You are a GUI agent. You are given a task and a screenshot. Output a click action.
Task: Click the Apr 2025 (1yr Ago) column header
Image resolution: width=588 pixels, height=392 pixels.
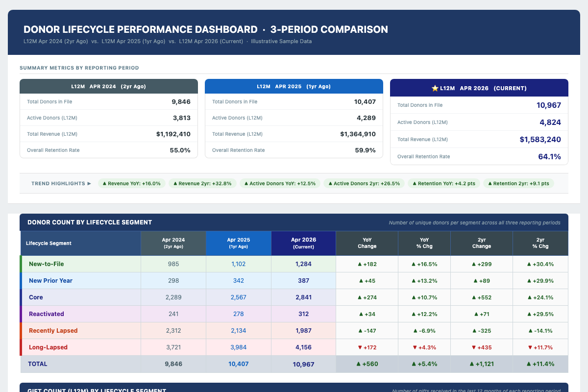[239, 243]
